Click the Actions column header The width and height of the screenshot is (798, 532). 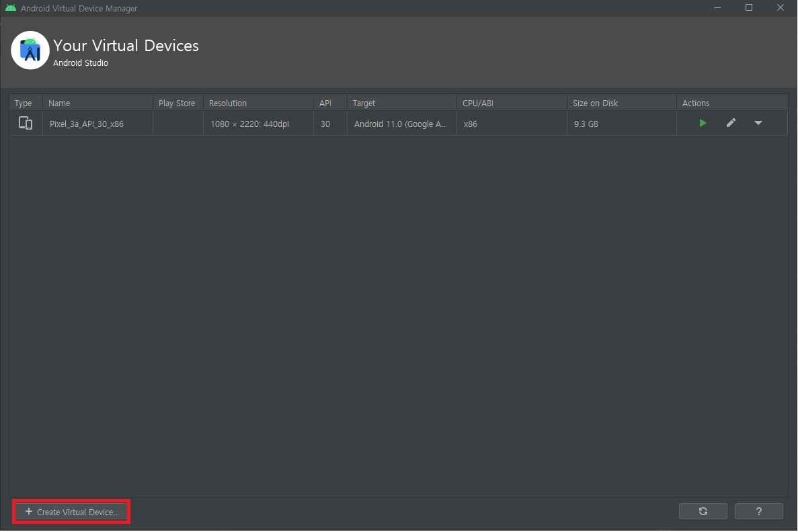[732, 103]
